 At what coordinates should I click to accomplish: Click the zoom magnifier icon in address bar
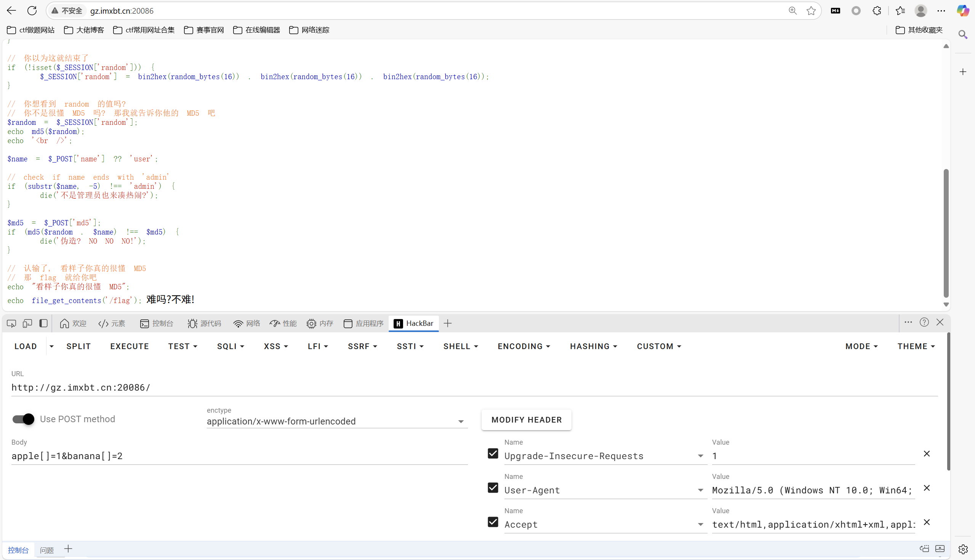(x=792, y=11)
